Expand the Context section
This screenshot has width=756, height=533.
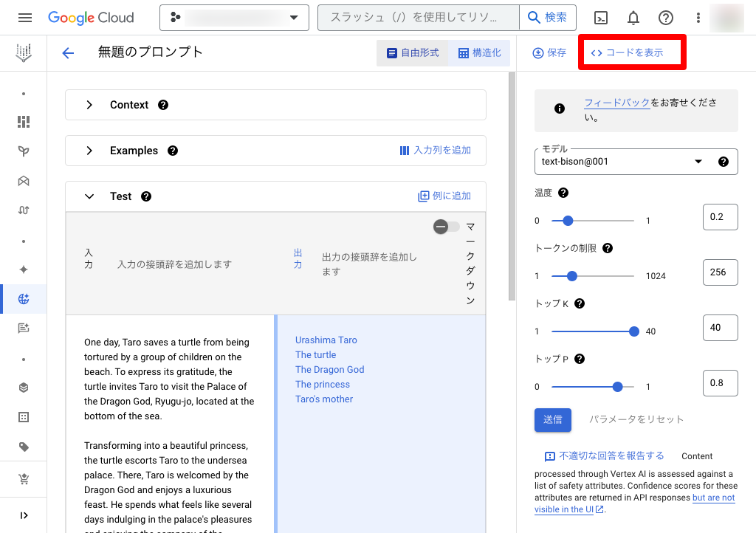coord(89,105)
